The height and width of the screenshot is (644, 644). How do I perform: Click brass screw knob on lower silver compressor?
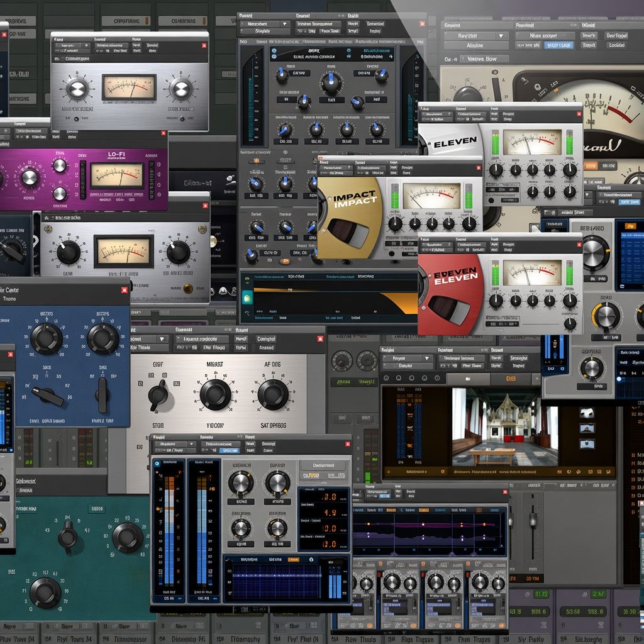click(188, 288)
